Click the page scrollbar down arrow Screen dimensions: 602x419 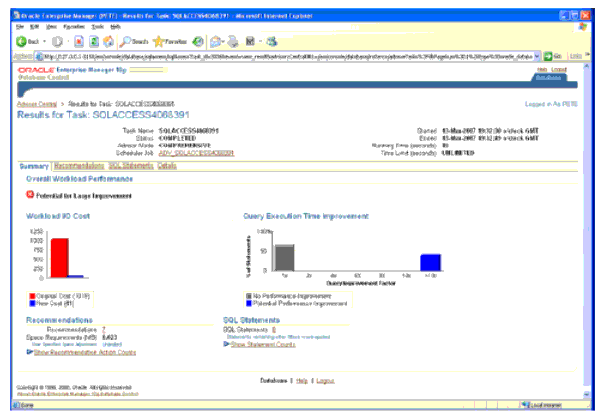[586, 394]
